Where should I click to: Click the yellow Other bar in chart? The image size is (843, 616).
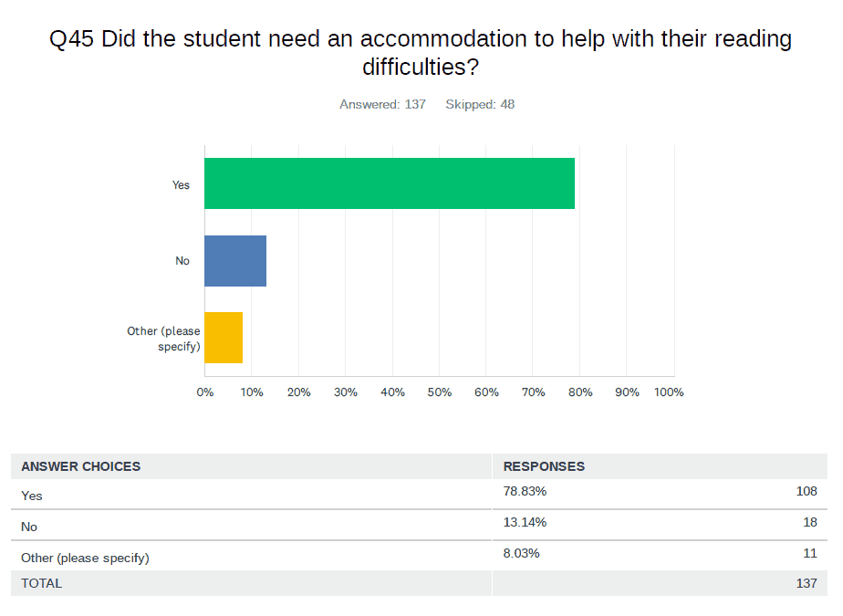tap(224, 338)
